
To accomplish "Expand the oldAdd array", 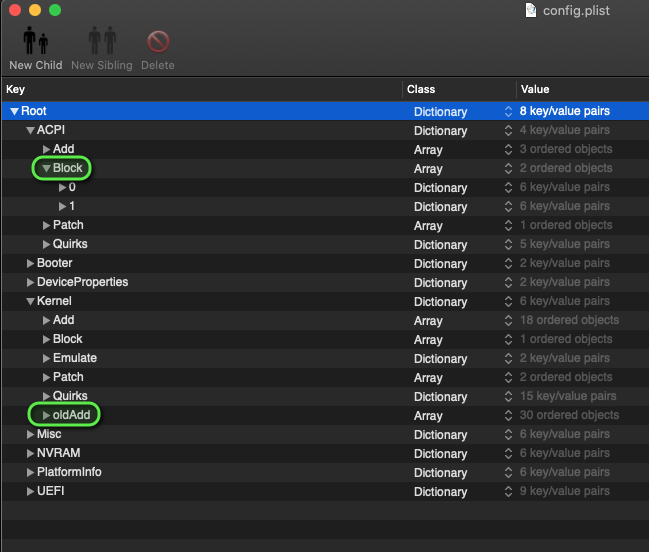I will tap(46, 415).
